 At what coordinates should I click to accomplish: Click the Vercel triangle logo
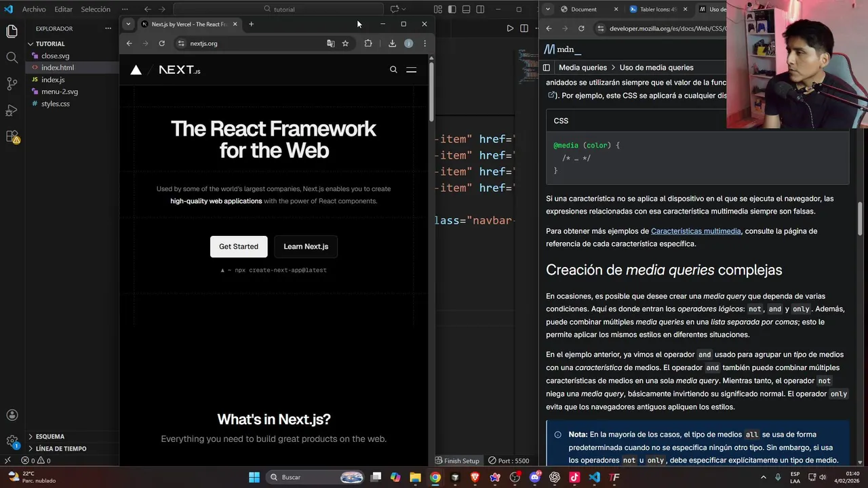pos(136,70)
